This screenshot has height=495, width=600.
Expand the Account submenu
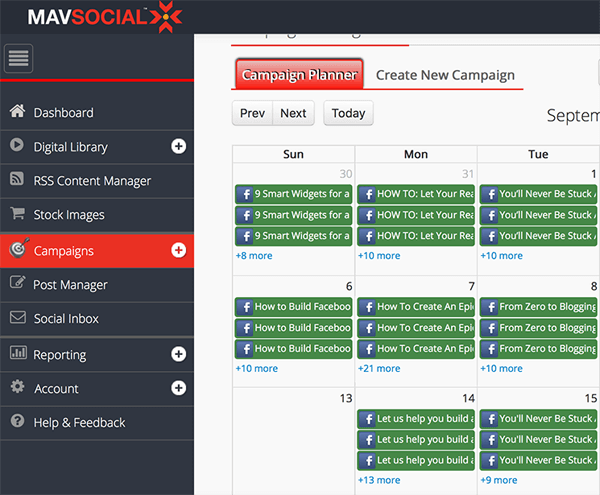tap(179, 388)
